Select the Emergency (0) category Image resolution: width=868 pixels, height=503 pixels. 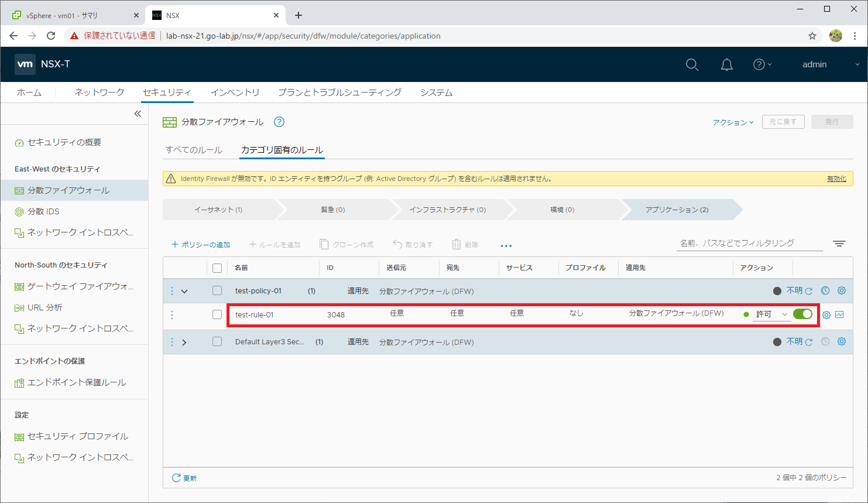[x=332, y=210]
